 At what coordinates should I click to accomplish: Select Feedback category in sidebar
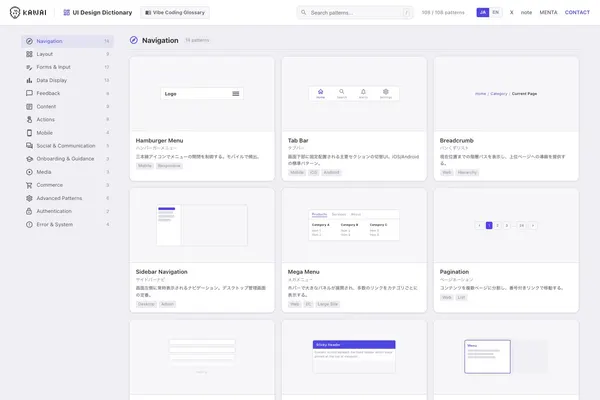click(x=67, y=93)
